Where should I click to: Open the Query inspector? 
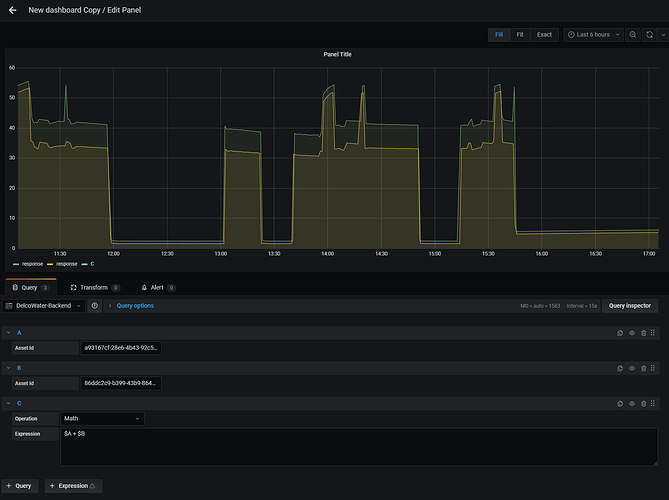pyautogui.click(x=630, y=306)
